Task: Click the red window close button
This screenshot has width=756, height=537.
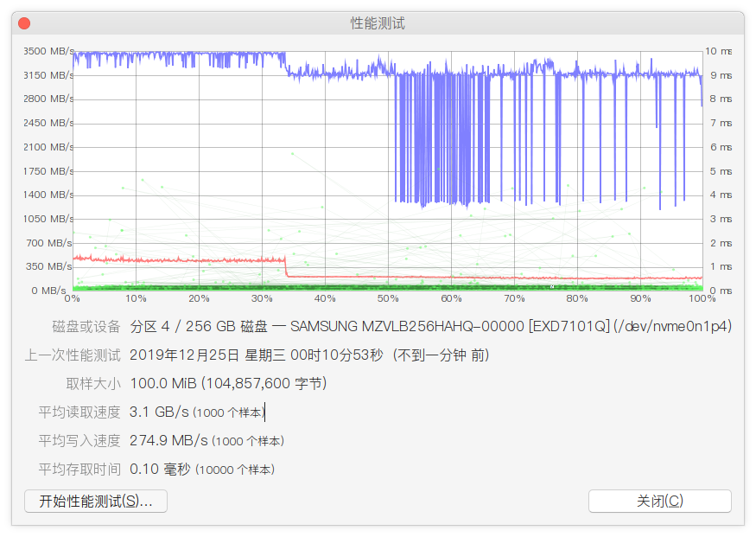Action: pos(24,23)
